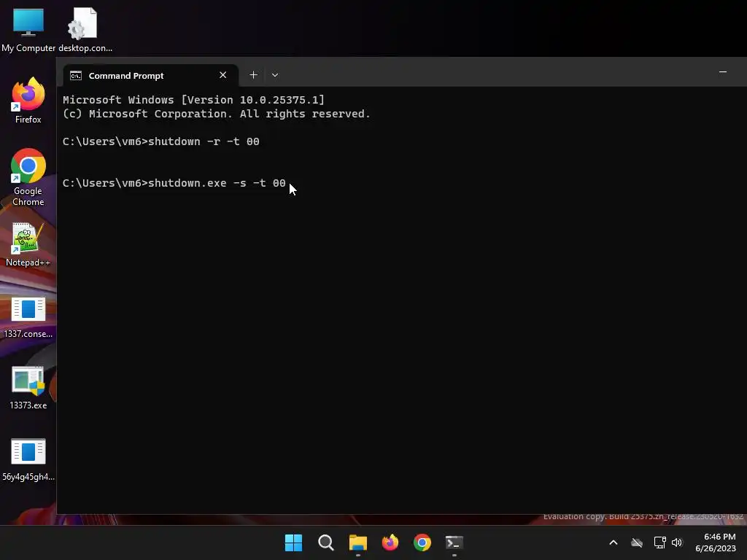This screenshot has width=747, height=560.
Task: Launch Firefox from the desktop shortcut
Action: [28, 101]
